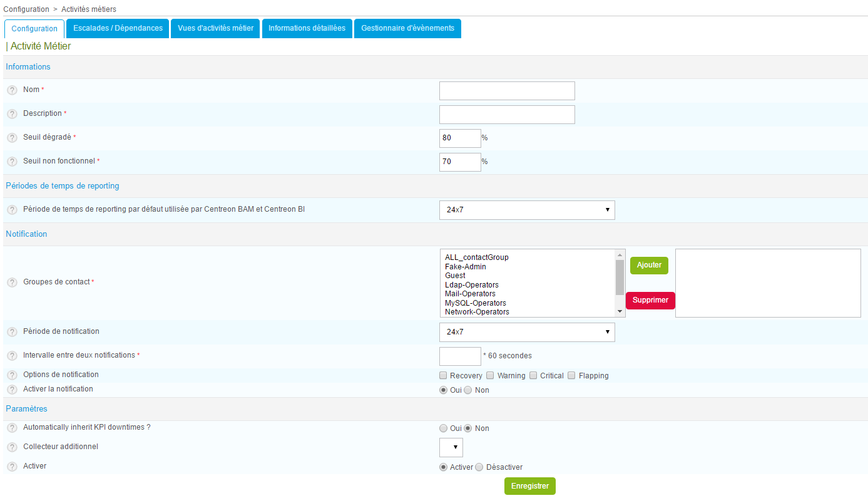Expand the Période de notification dropdown
The height and width of the screenshot is (503, 868).
pos(527,332)
